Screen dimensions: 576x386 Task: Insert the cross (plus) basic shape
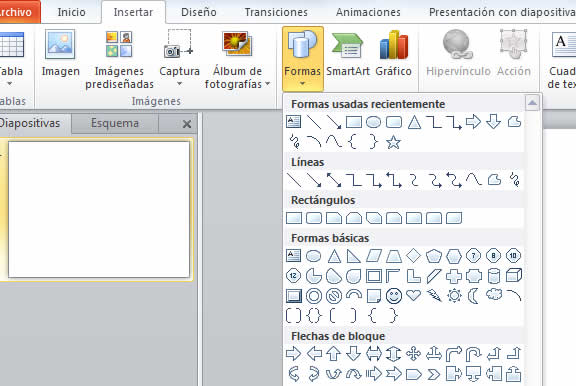click(454, 276)
